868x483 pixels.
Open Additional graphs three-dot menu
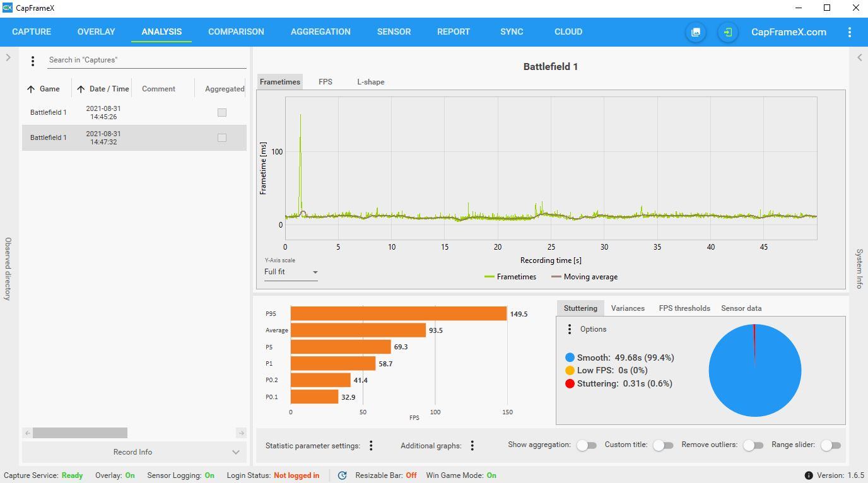[472, 446]
